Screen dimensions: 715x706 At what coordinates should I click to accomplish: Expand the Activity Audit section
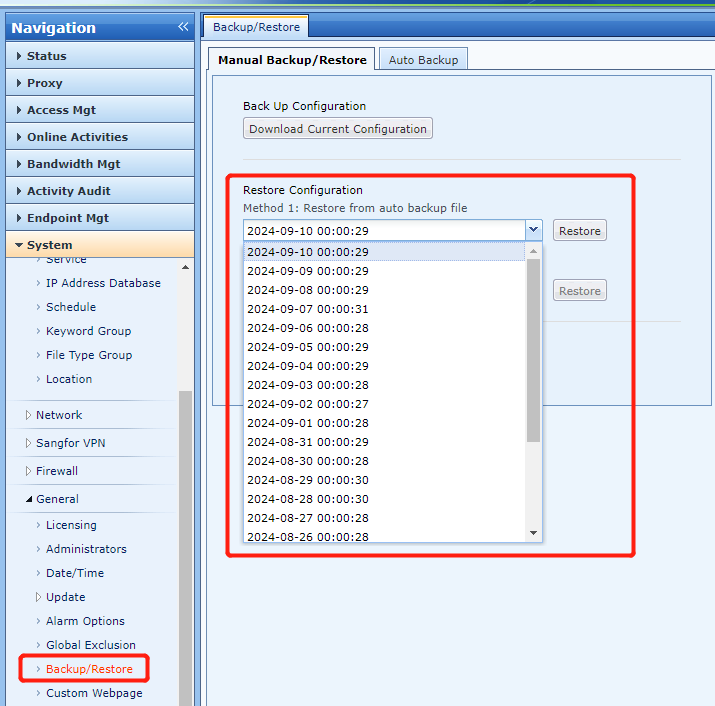pyautogui.click(x=100, y=191)
